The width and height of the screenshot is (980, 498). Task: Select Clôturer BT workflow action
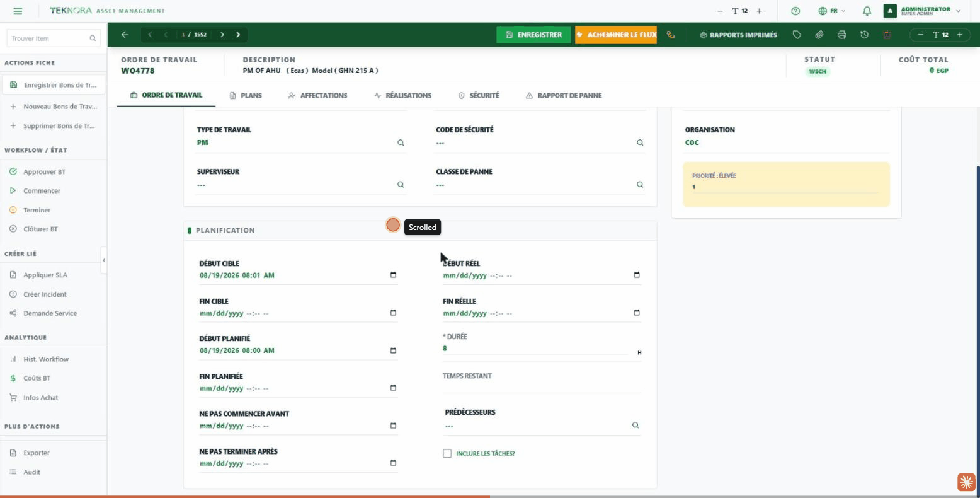pos(54,229)
